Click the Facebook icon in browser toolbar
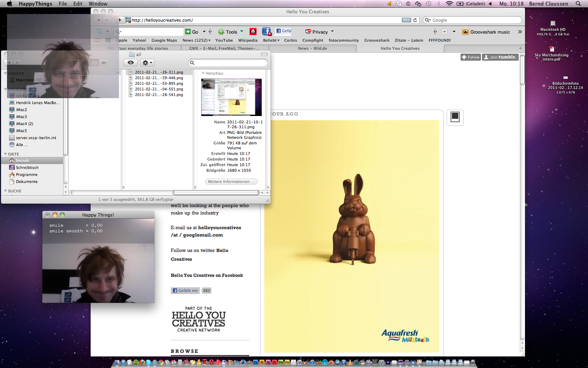Viewport: 588px width, 368px height. 266,32
